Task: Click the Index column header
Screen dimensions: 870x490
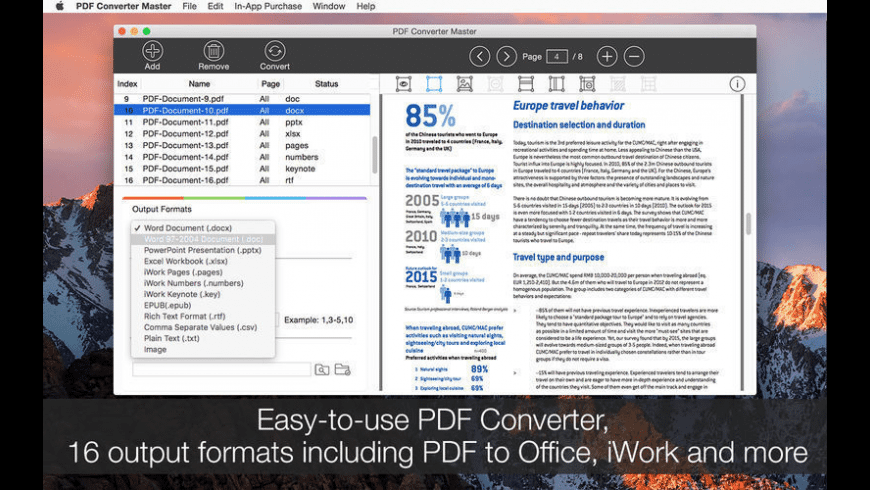Action: pyautogui.click(x=127, y=84)
